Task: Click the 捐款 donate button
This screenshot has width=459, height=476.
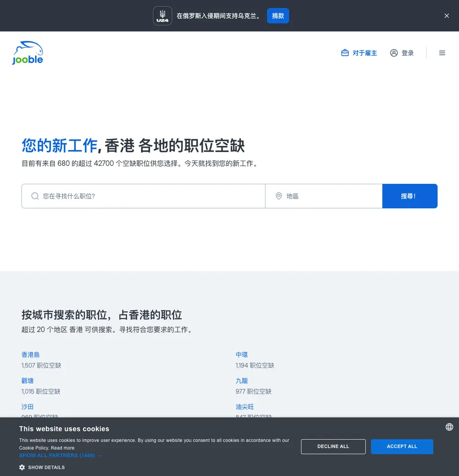Action: (278, 16)
